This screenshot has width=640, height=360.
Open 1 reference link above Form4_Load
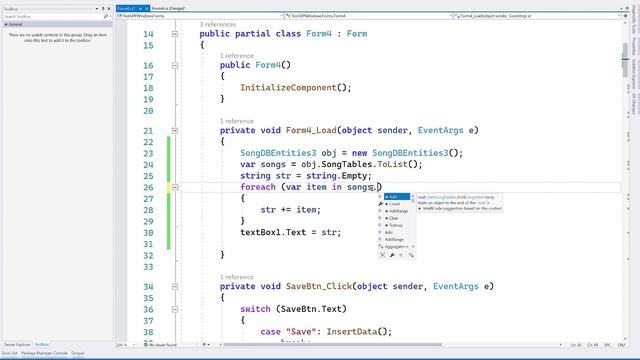point(237,121)
